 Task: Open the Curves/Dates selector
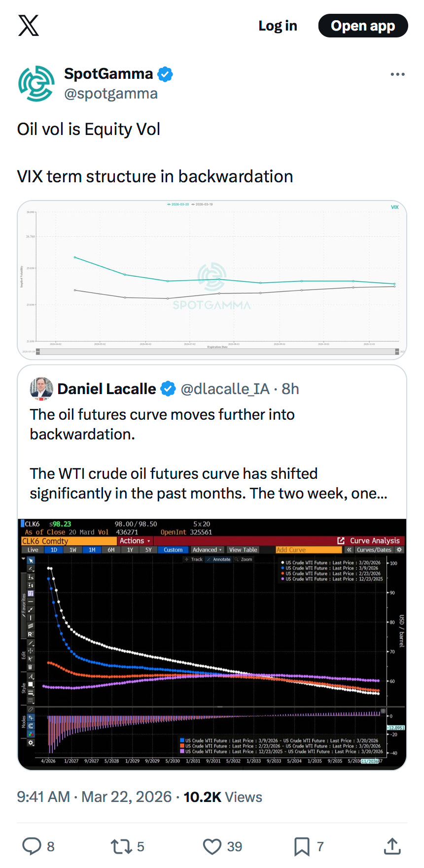click(x=374, y=549)
